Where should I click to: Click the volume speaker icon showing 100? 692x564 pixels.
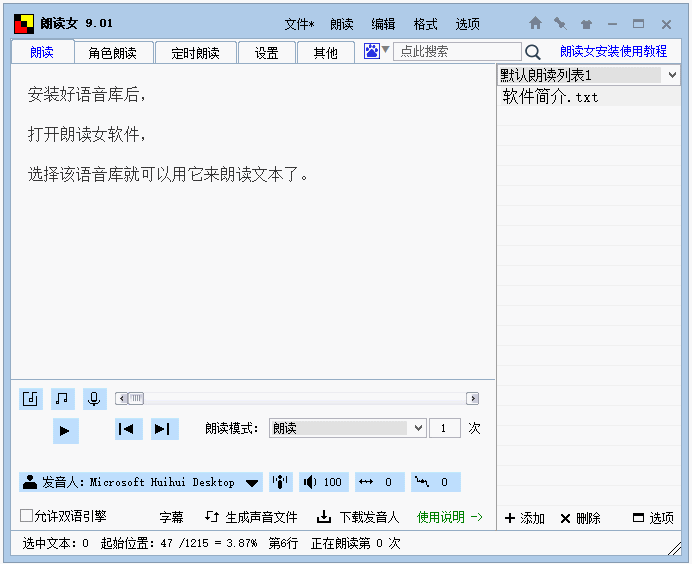click(310, 482)
